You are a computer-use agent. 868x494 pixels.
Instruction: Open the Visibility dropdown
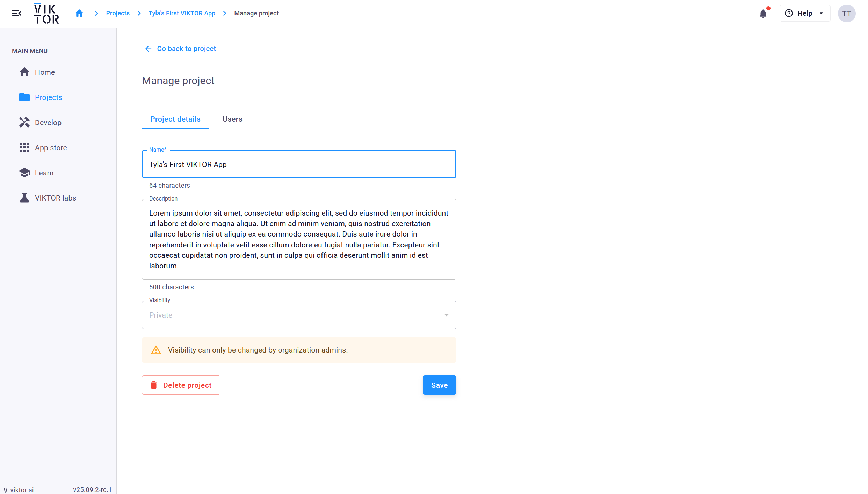tap(299, 315)
